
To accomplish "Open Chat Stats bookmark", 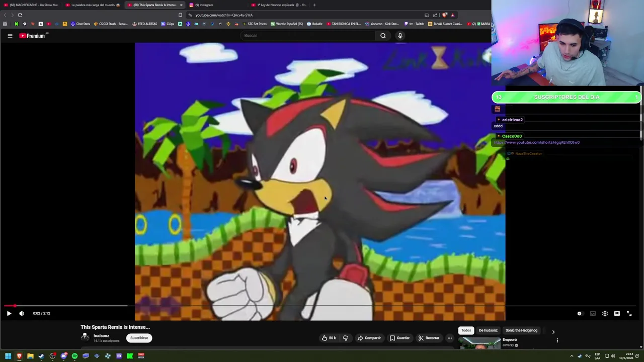I will pyautogui.click(x=80, y=24).
